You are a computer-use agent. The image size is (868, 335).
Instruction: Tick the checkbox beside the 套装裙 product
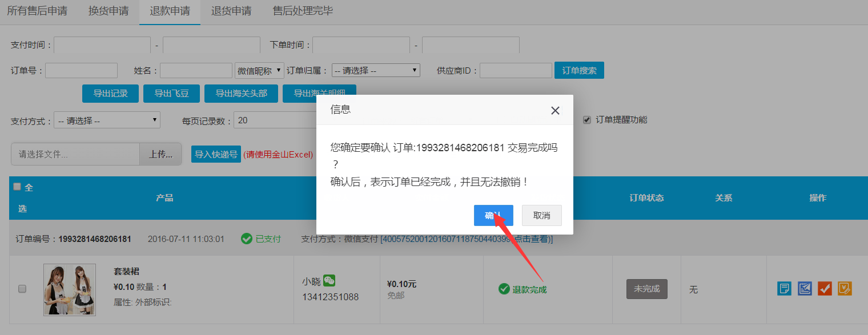(x=22, y=289)
